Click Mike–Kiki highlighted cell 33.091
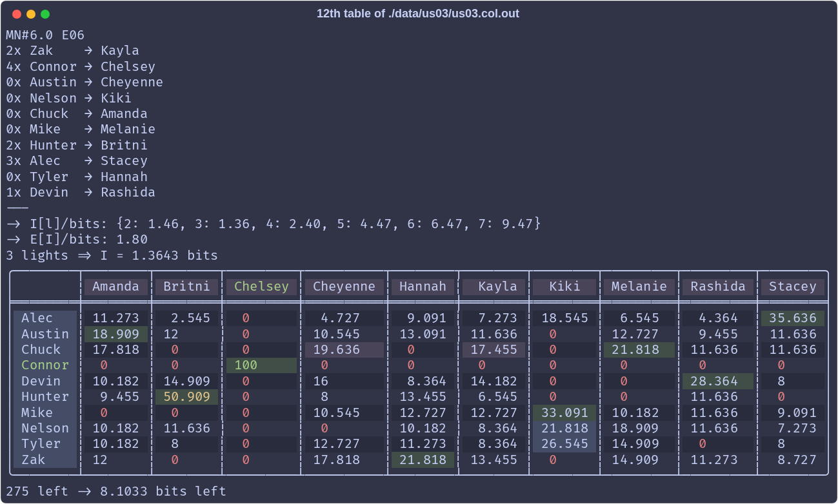This screenshot has width=838, height=504. (564, 412)
